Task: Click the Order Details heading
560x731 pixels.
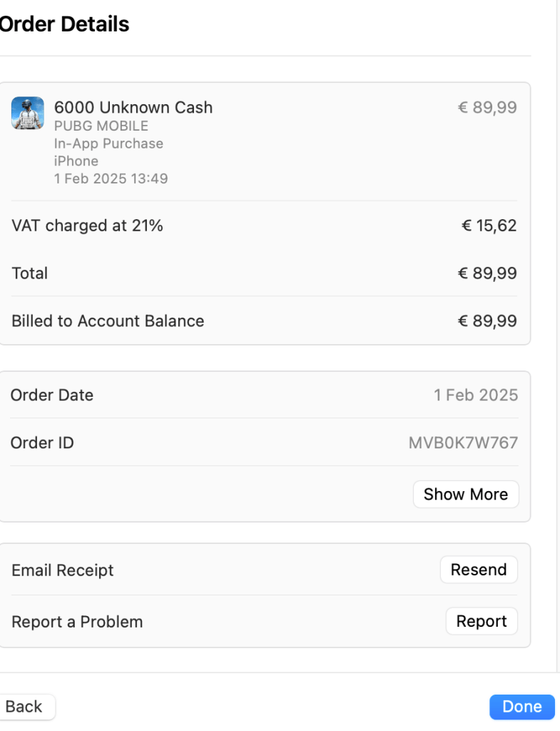Action: click(x=64, y=24)
